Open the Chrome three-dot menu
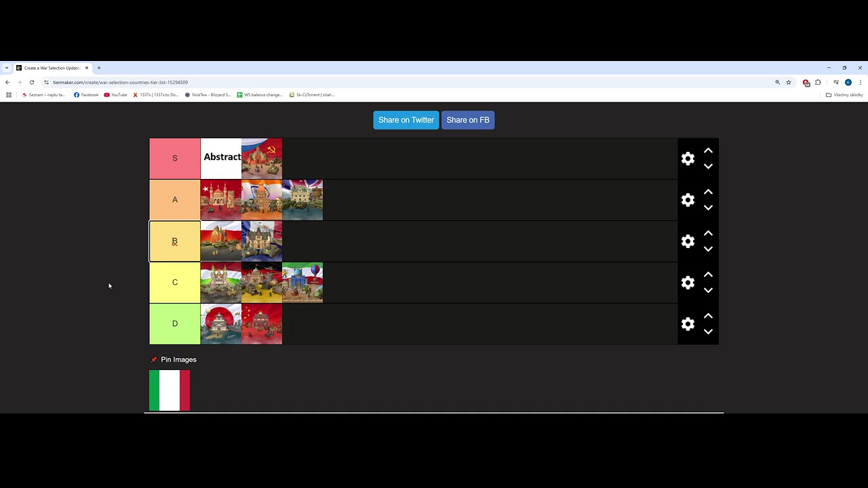The image size is (868, 488). tap(861, 82)
